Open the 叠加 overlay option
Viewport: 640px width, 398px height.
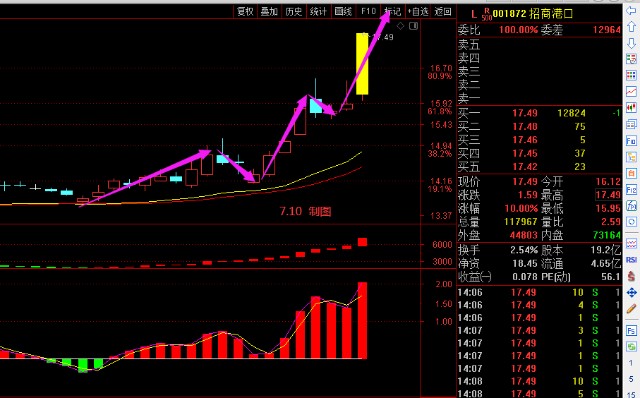pyautogui.click(x=269, y=11)
